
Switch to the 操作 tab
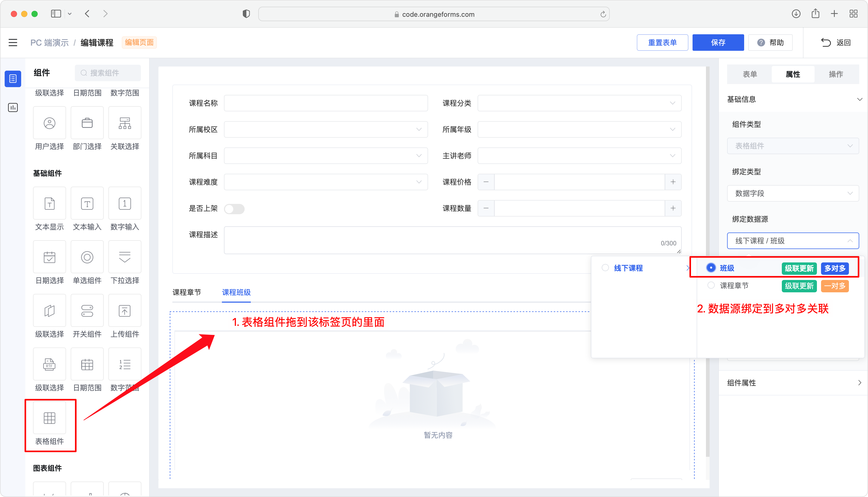[836, 74]
